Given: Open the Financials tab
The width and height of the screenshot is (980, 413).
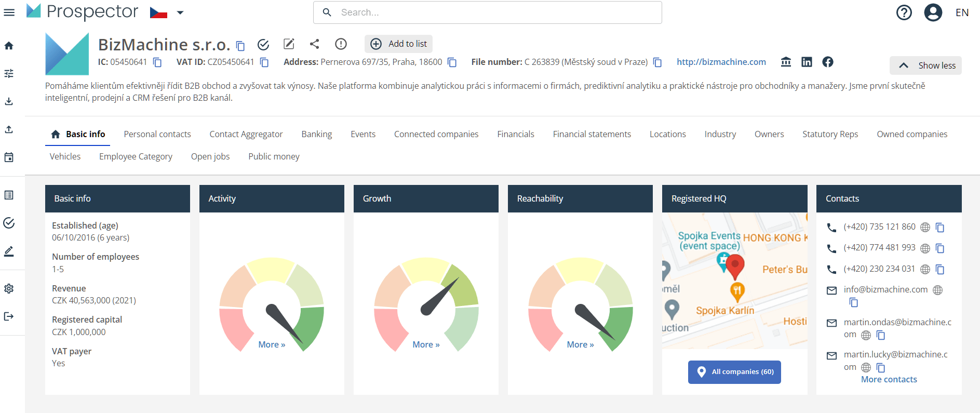Looking at the screenshot, I should [x=516, y=134].
